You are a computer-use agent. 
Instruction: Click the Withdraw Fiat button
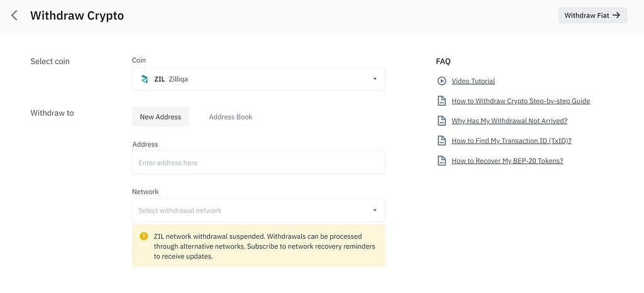[592, 15]
